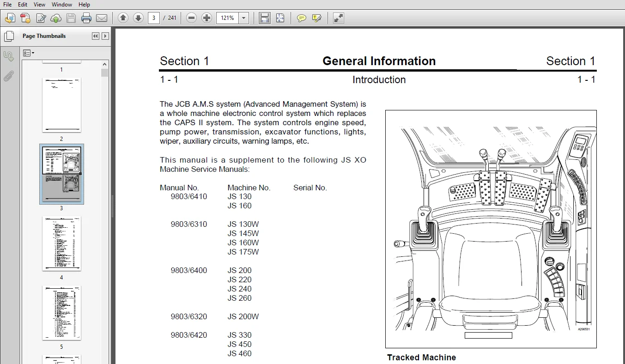Click the fit width scrolling mode icon
This screenshot has height=364, width=625.
click(264, 18)
